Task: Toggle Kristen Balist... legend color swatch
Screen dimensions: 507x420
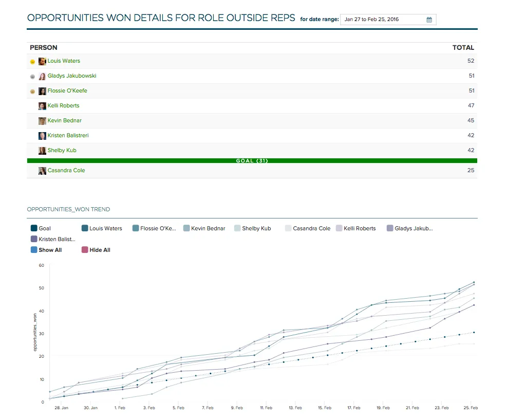Action: [34, 239]
